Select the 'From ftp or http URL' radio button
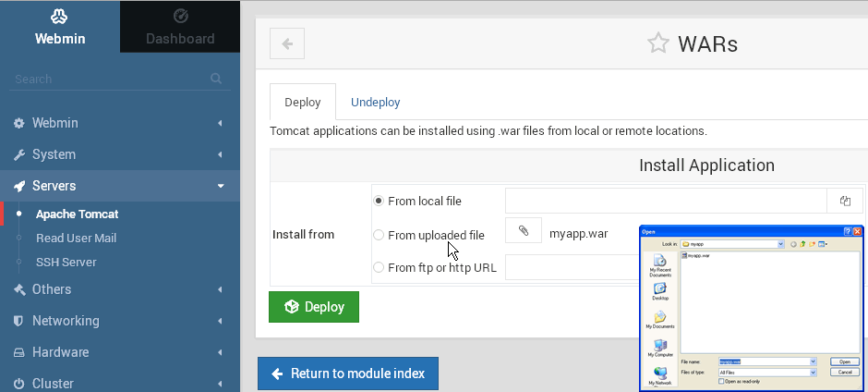Viewport: 868px width, 392px height. (x=379, y=268)
